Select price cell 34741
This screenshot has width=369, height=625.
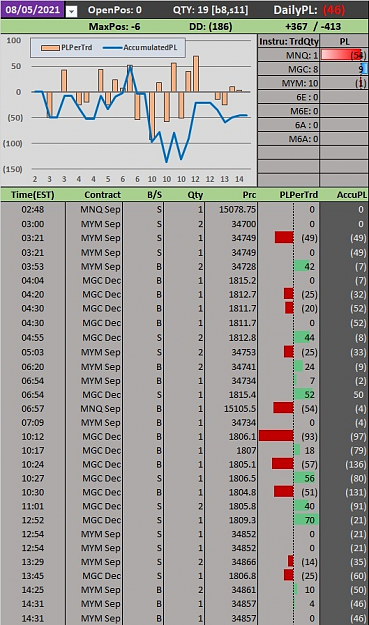231,367
